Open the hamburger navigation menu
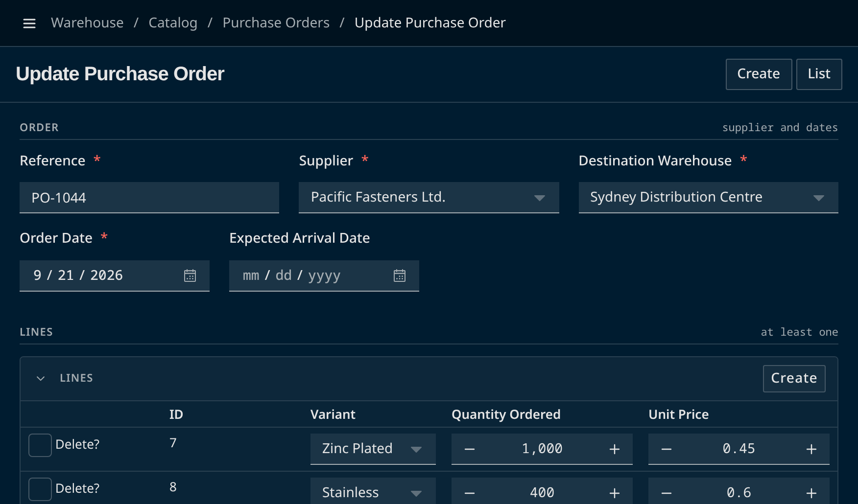Image resolution: width=858 pixels, height=504 pixels. coord(29,23)
